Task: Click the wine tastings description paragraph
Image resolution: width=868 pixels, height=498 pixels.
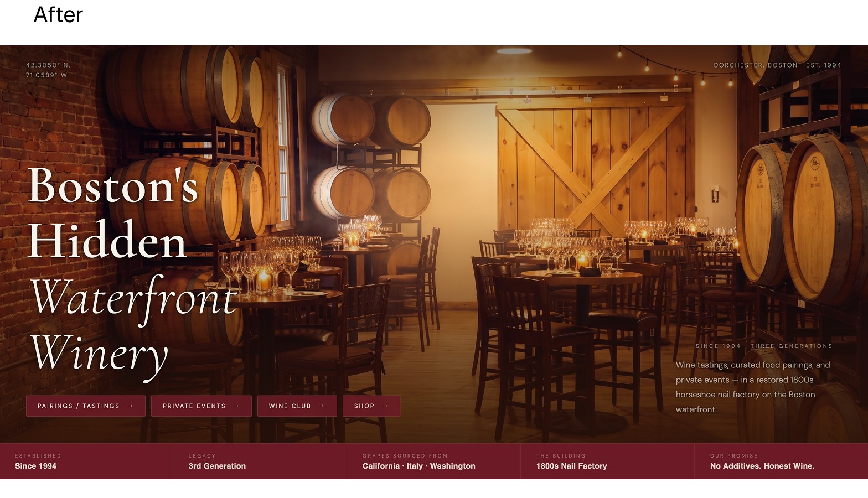Action: coord(753,387)
